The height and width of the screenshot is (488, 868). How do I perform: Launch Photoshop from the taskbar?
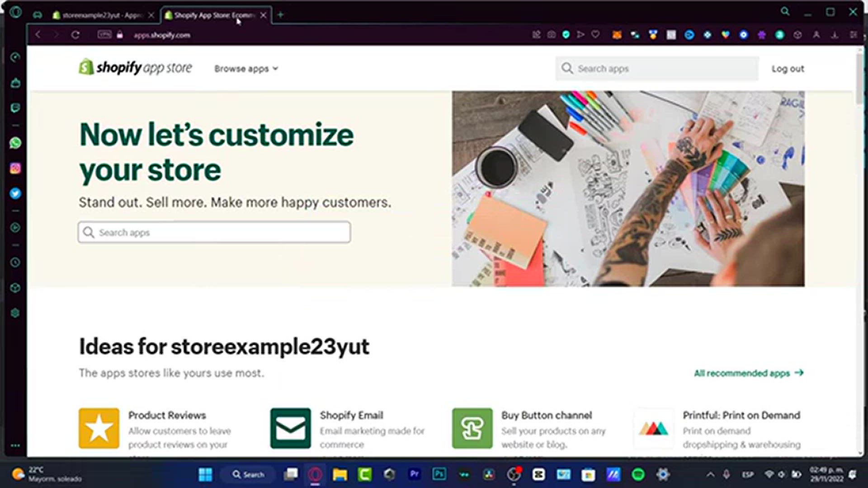click(x=439, y=474)
